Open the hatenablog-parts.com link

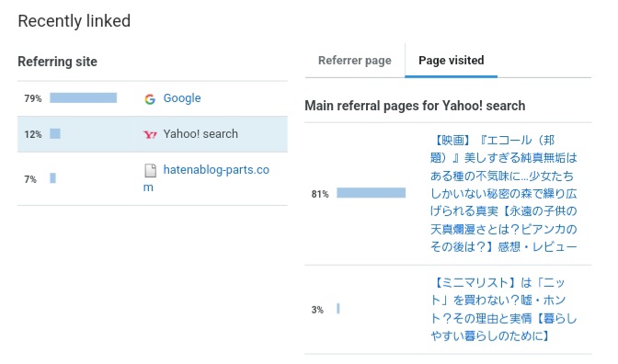click(x=206, y=178)
